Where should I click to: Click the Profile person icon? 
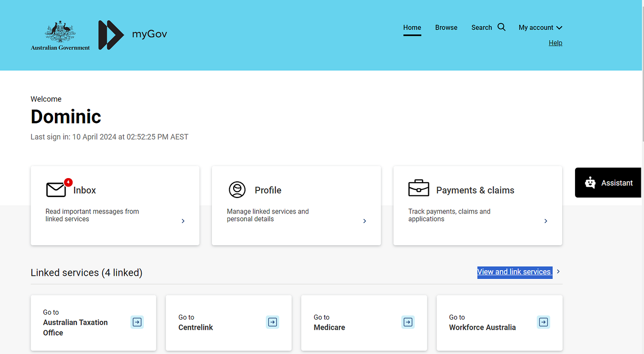click(237, 190)
